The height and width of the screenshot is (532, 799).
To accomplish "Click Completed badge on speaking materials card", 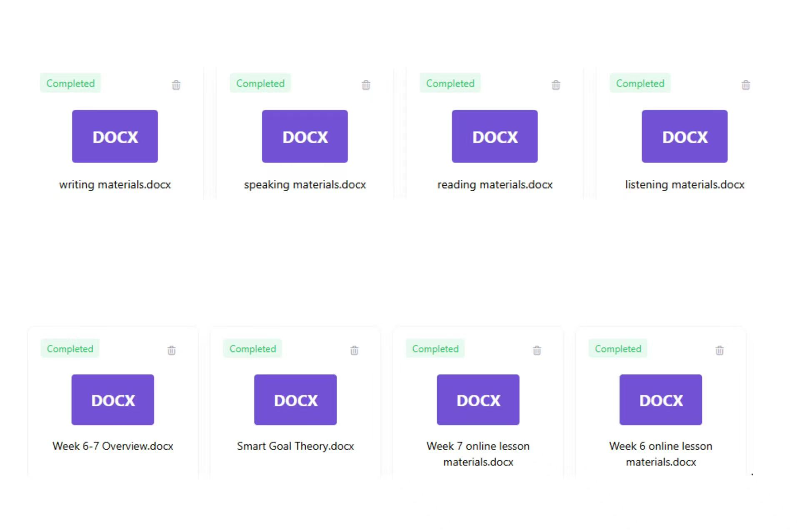I will coord(260,83).
